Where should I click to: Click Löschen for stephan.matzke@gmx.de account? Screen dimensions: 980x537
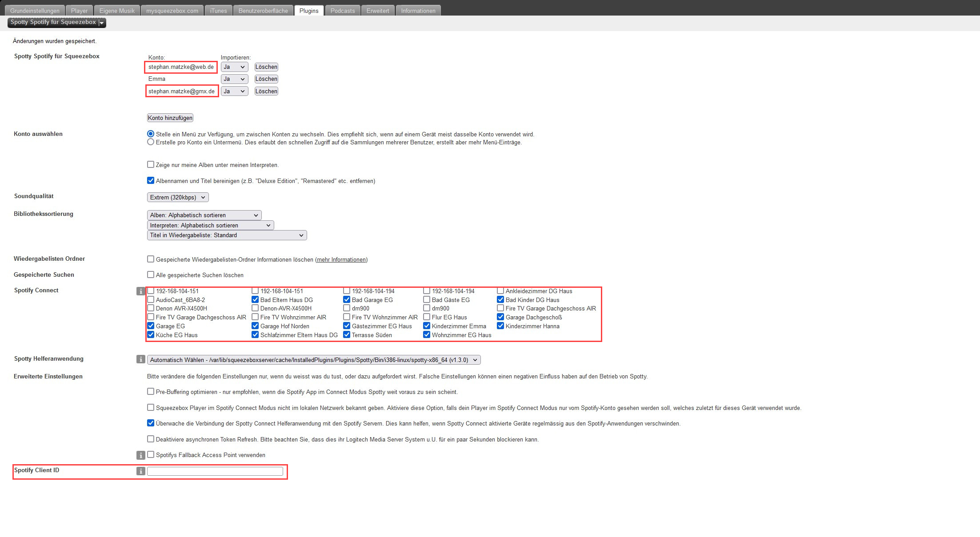(266, 91)
